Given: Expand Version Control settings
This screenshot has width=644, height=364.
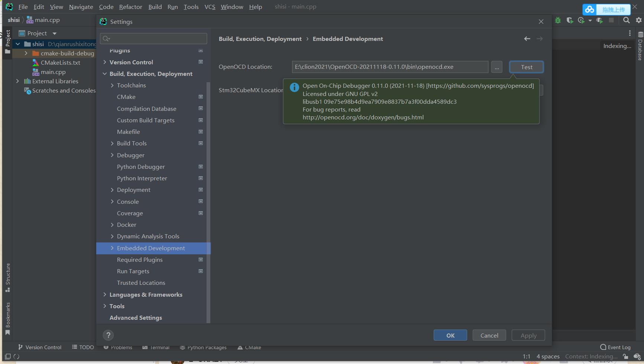Looking at the screenshot, I should [x=105, y=62].
